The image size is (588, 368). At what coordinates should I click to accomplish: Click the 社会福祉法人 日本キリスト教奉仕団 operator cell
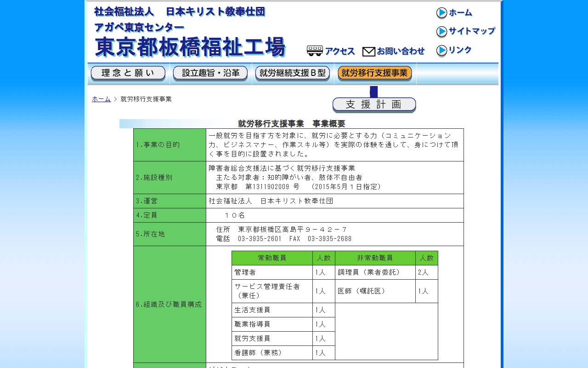[x=335, y=201]
